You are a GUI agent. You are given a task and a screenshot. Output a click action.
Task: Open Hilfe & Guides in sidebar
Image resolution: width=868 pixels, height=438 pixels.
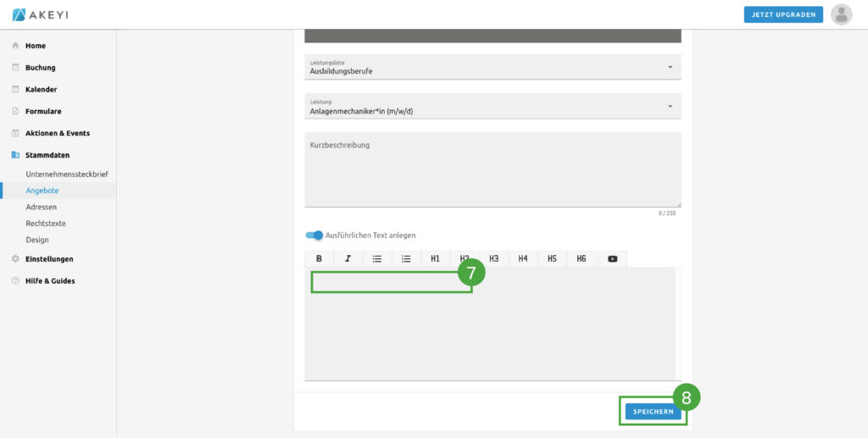point(50,280)
